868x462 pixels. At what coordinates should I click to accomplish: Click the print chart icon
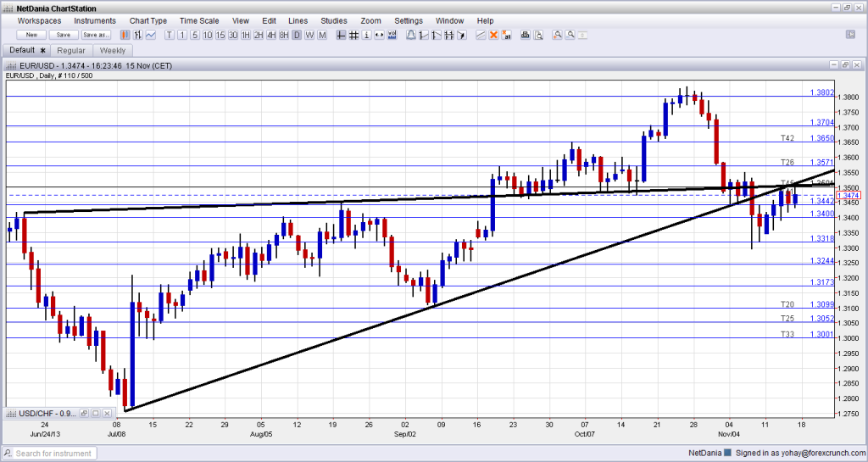click(x=525, y=35)
